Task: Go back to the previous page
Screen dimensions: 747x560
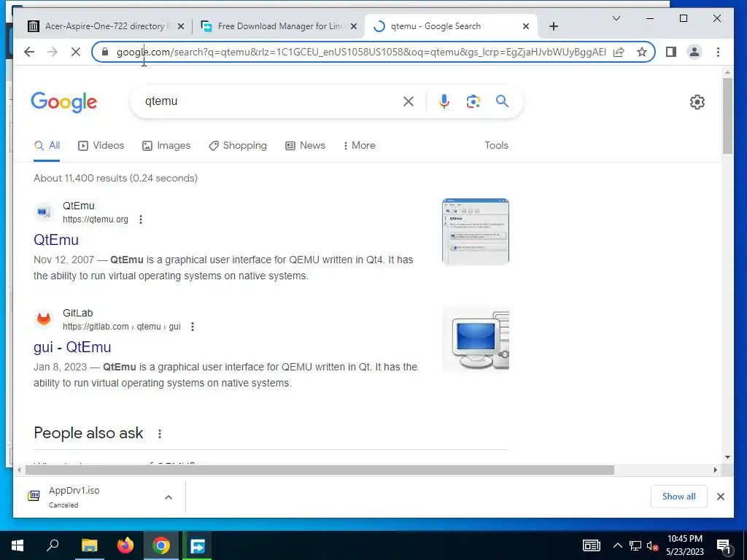Action: (x=29, y=52)
